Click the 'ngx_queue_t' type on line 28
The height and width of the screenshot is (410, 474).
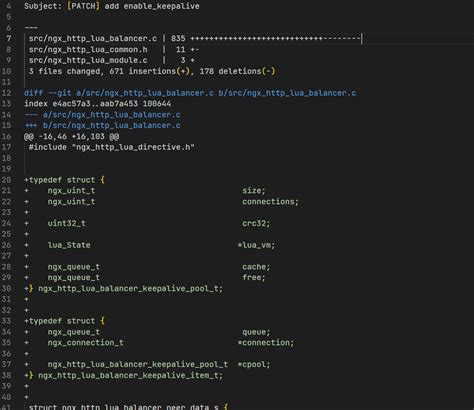tap(74, 267)
